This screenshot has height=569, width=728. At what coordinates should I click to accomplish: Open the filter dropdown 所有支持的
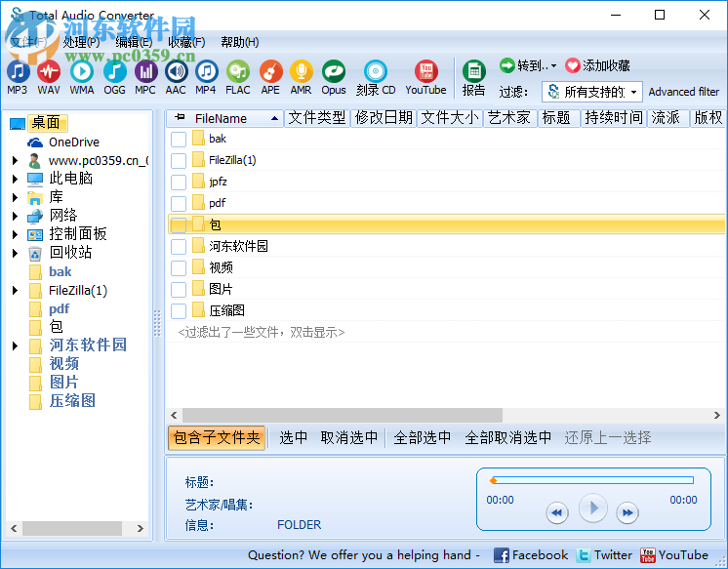coord(592,92)
